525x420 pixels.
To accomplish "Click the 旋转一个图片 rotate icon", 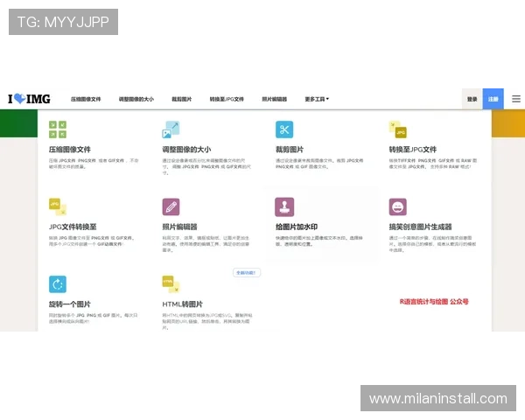I will [x=58, y=284].
